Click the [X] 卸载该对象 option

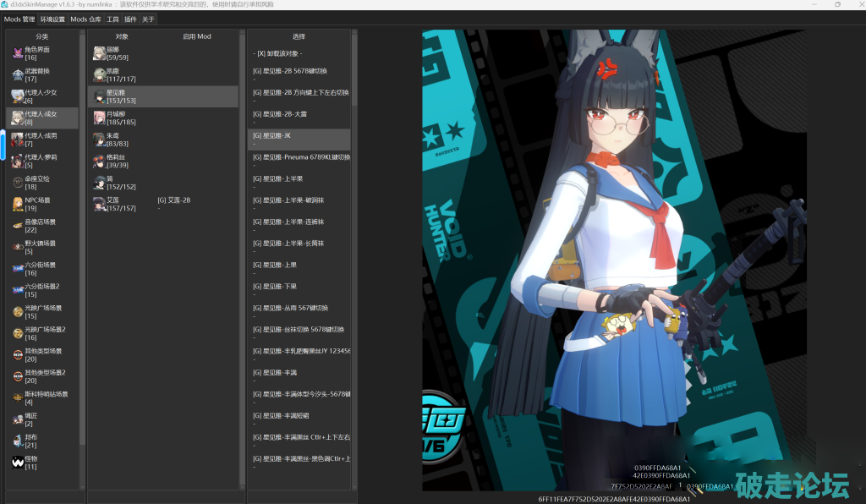pos(279,53)
